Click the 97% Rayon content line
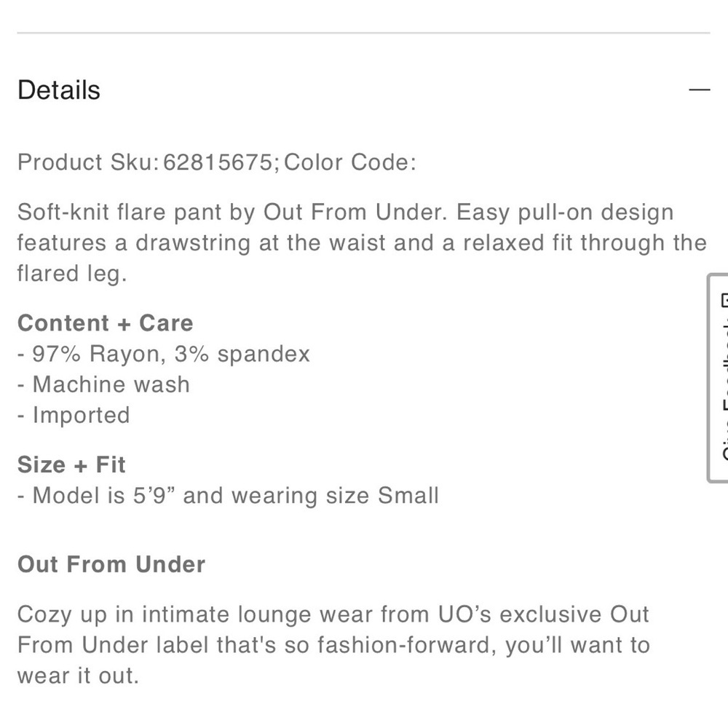Image resolution: width=728 pixels, height=728 pixels. pyautogui.click(x=164, y=353)
